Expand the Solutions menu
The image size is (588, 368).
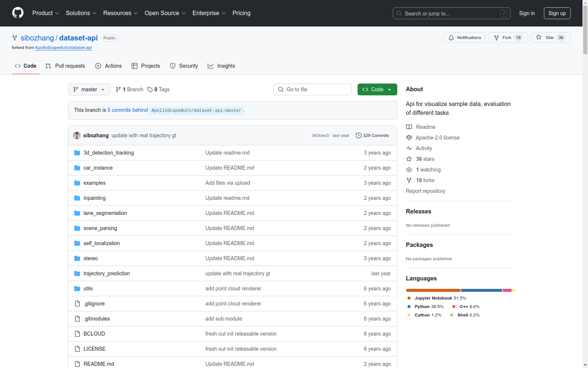81,13
